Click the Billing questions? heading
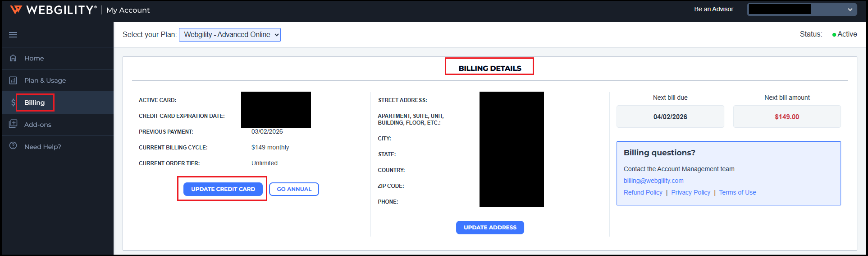Image resolution: width=868 pixels, height=256 pixels. tap(659, 153)
